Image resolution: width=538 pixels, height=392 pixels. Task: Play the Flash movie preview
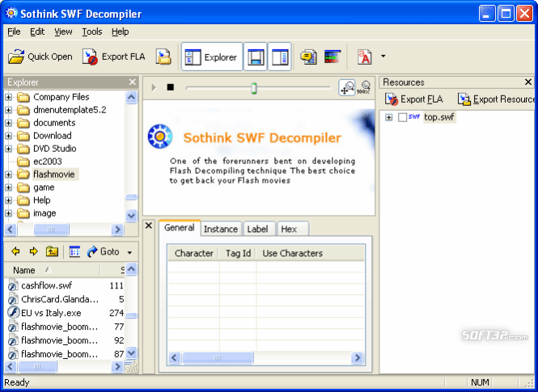coord(154,88)
